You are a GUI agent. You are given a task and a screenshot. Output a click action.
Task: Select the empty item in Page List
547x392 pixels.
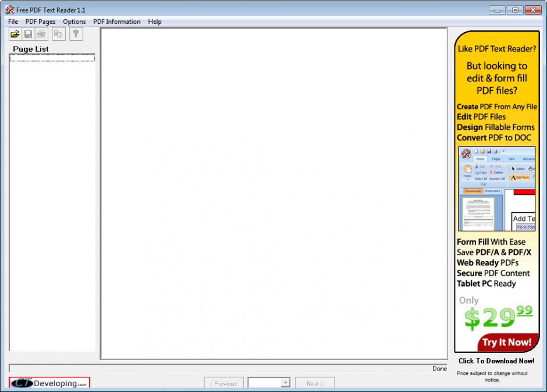click(52, 58)
